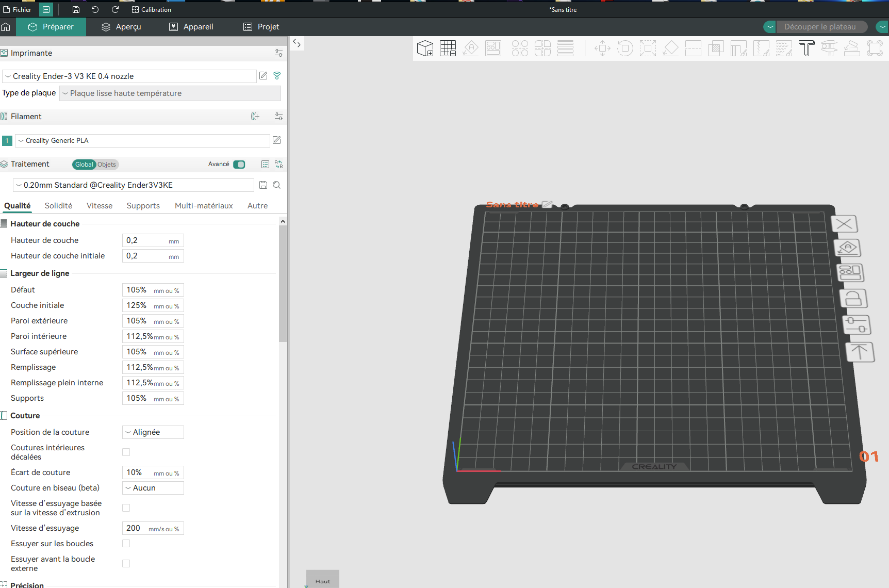Viewport: 889px width, 588px height.
Task: Switch to the Vitesse tab
Action: tap(100, 206)
